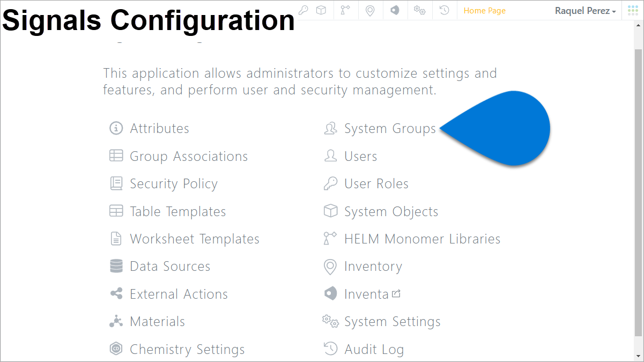Image resolution: width=644 pixels, height=362 pixels.
Task: Open User Roles link text
Action: tap(376, 184)
